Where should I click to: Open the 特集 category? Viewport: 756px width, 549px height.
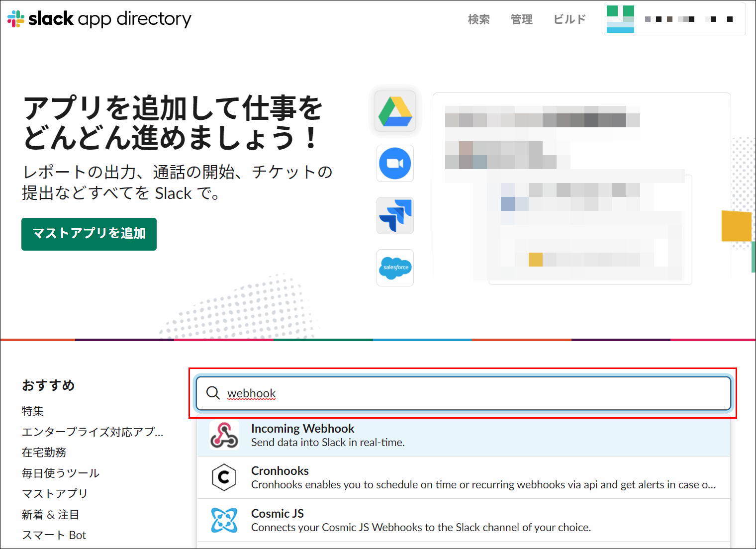33,411
